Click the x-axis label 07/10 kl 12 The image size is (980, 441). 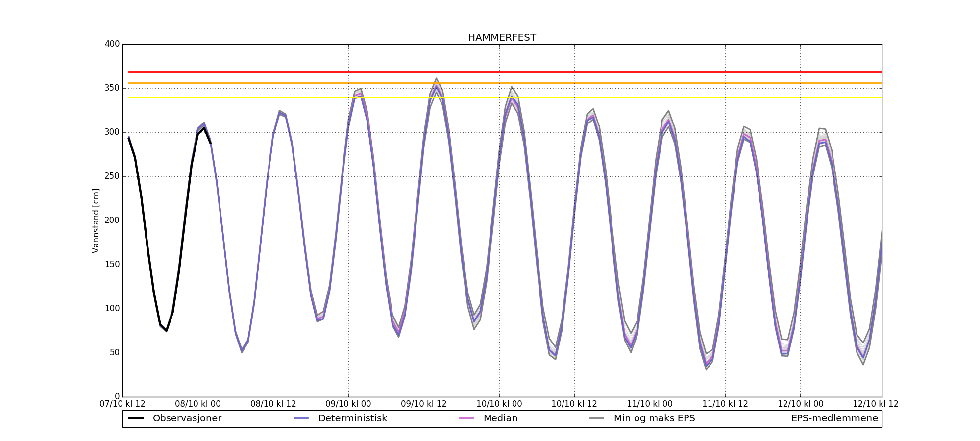(x=122, y=404)
